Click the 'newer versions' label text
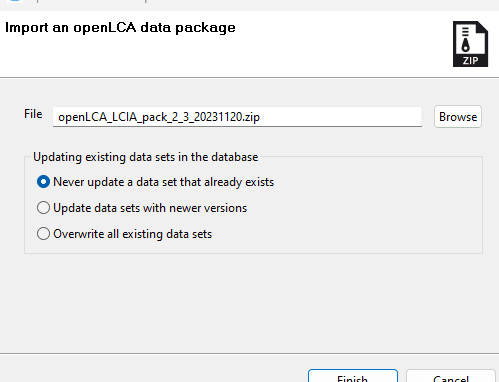 click(208, 208)
